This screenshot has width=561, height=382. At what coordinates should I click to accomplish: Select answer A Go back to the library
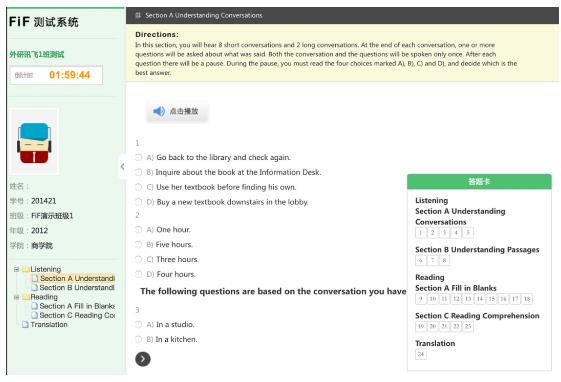(x=138, y=157)
